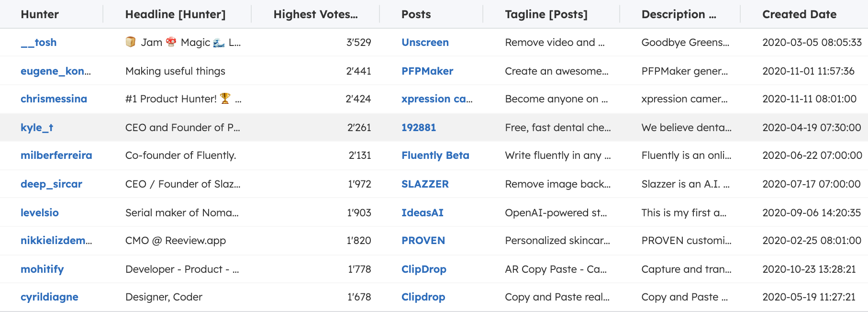Click the Posts column header
This screenshot has width=868, height=312.
point(416,14)
